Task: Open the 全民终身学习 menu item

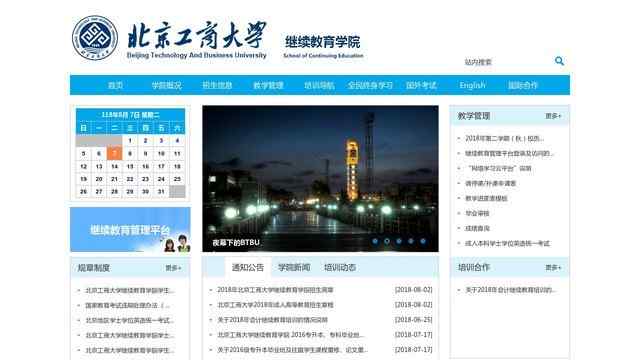Action: [370, 85]
